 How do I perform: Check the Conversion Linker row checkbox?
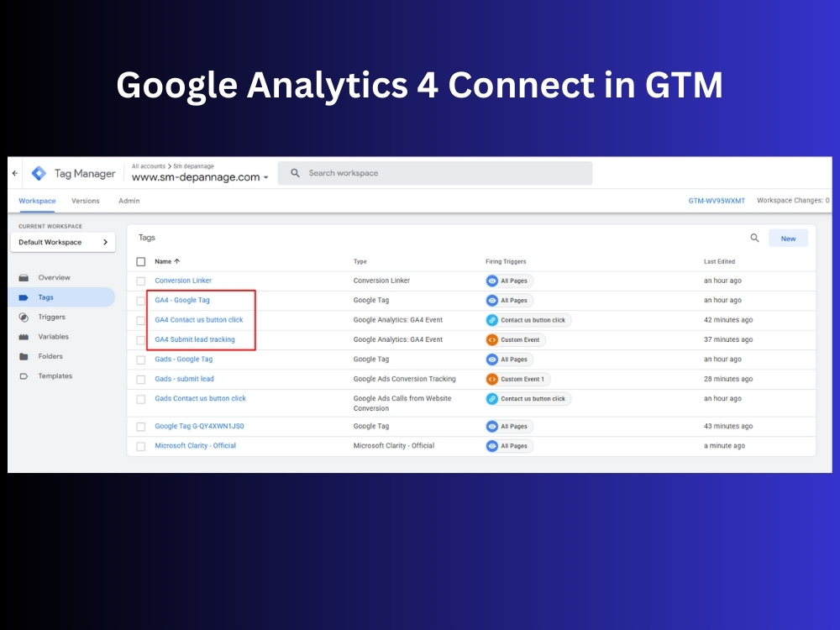coord(141,281)
